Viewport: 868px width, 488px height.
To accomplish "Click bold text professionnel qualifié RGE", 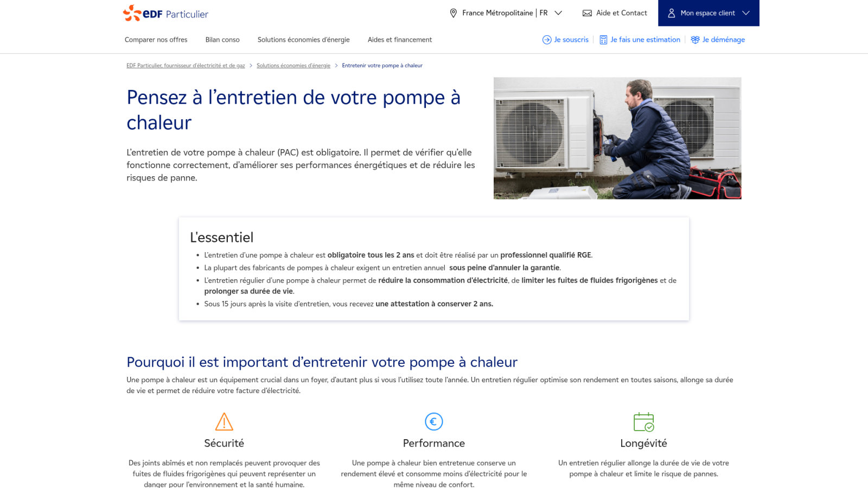I will tap(546, 255).
